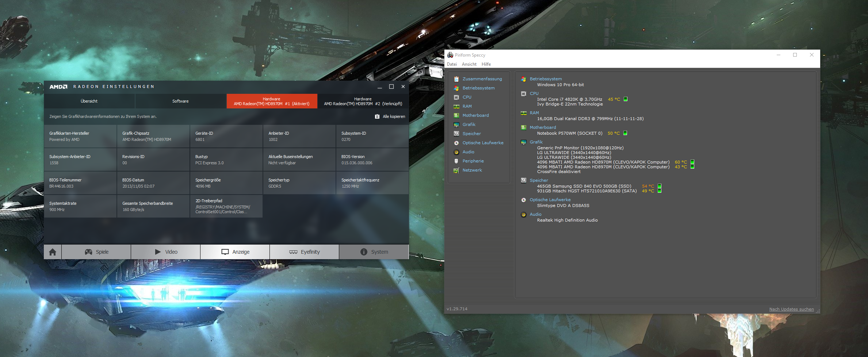This screenshot has width=868, height=357.
Task: Click the Speicher drive icon in Speccy's sidebar
Action: click(x=456, y=134)
